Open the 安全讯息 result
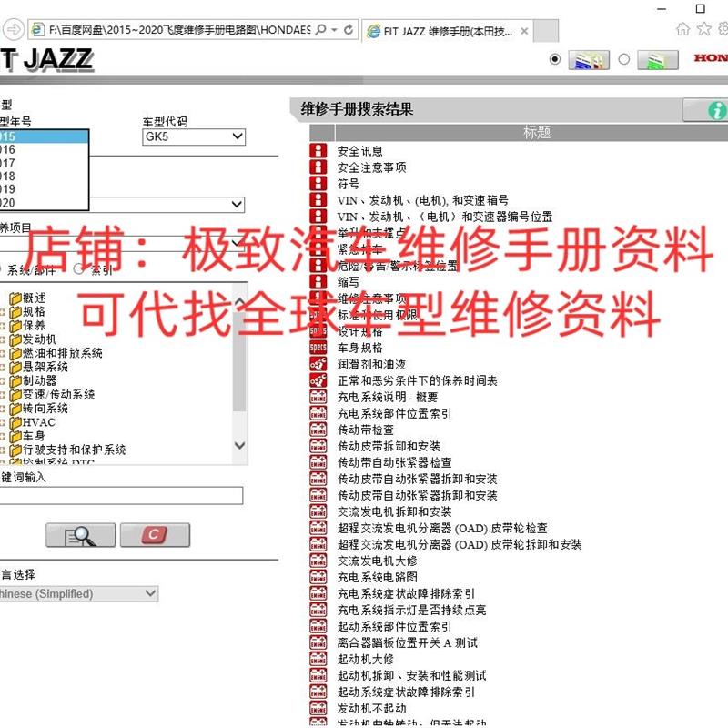The image size is (728, 728). (x=359, y=151)
